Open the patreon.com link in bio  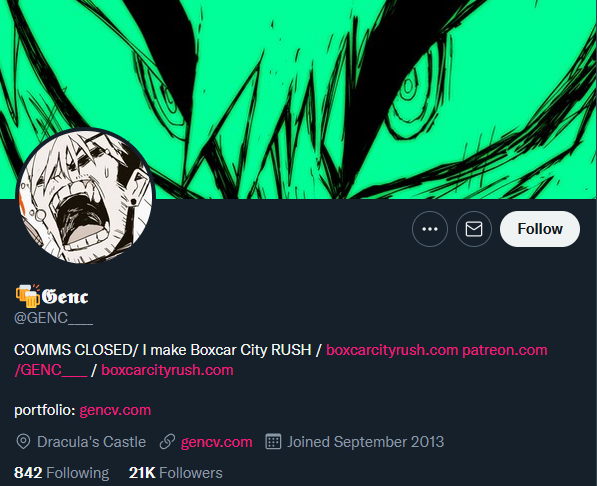click(x=504, y=350)
